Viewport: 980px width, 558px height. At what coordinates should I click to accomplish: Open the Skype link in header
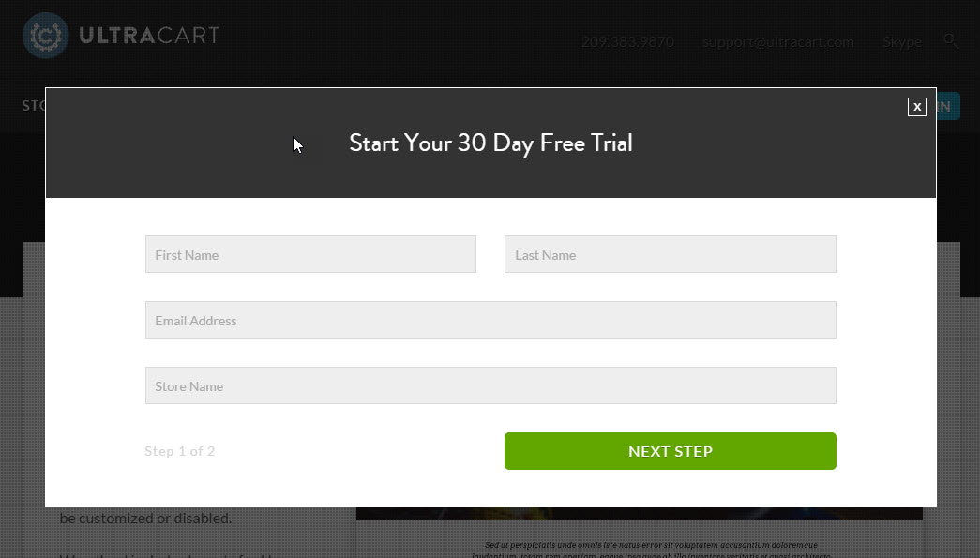coord(902,42)
